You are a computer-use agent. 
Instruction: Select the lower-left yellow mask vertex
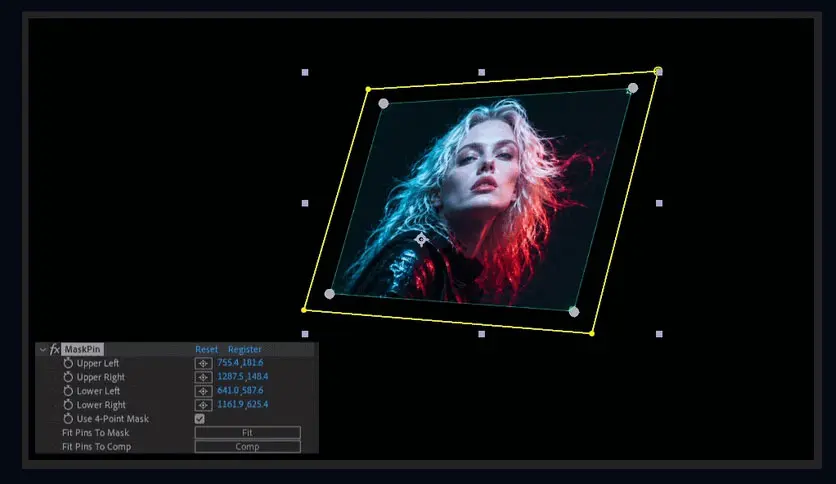(304, 310)
